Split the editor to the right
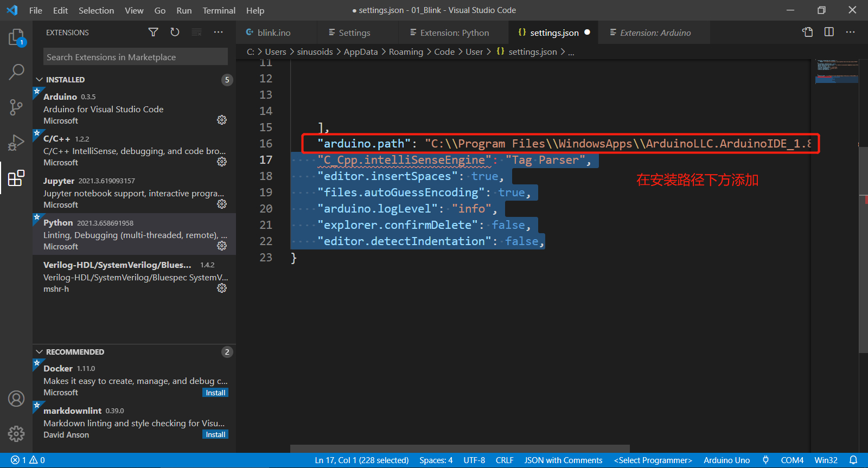 point(829,33)
